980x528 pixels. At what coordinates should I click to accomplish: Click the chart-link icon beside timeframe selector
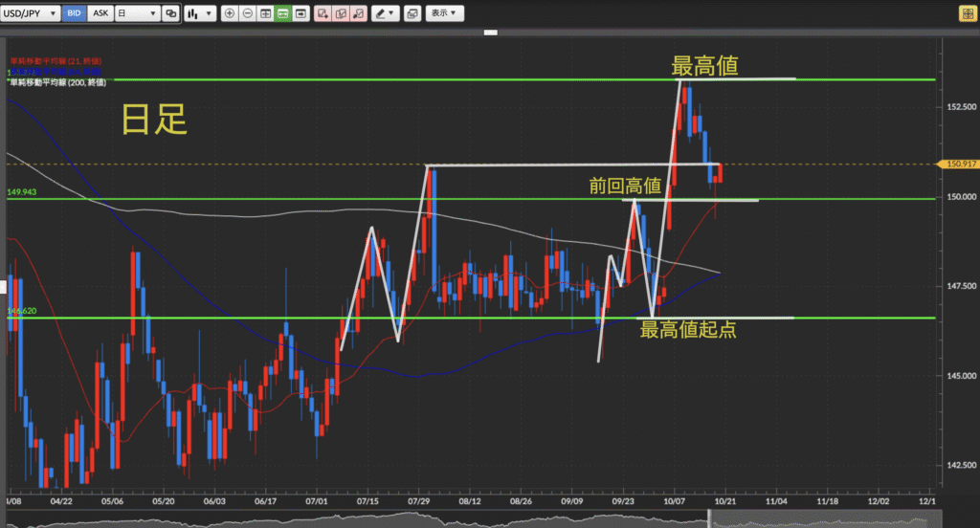pyautogui.click(x=170, y=14)
